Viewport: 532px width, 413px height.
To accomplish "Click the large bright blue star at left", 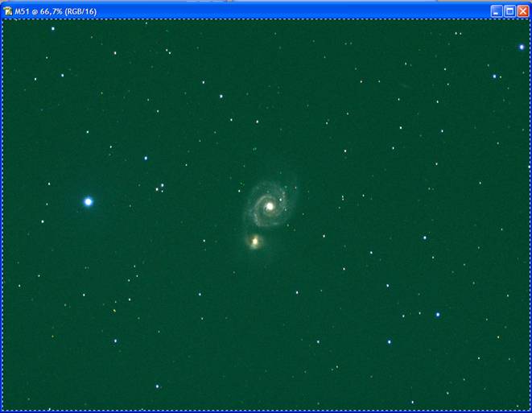I will (89, 202).
